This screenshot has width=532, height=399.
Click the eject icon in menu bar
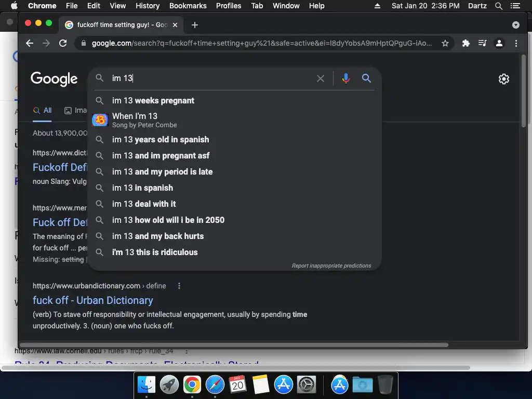(x=377, y=6)
